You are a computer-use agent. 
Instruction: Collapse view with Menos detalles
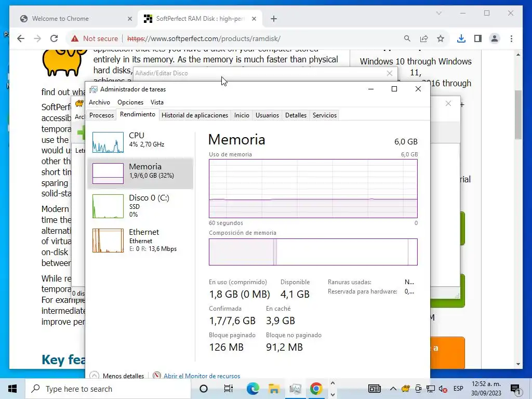(117, 376)
